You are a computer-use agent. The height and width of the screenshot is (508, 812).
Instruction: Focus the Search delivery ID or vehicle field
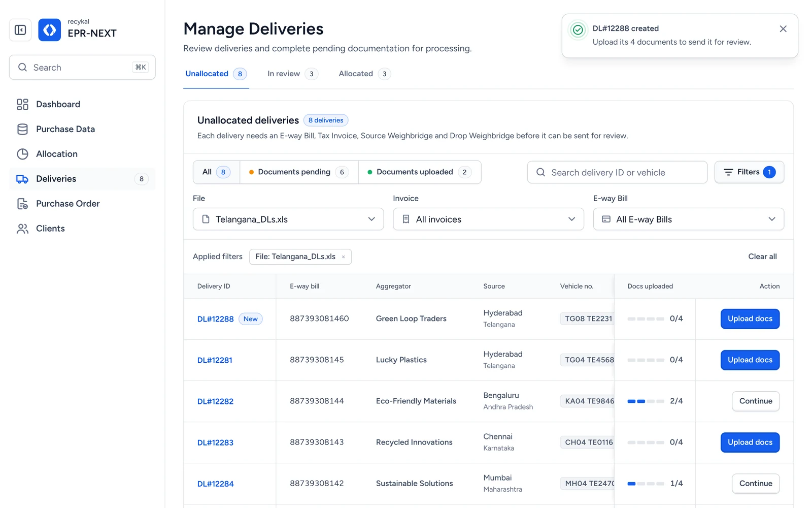coord(617,172)
